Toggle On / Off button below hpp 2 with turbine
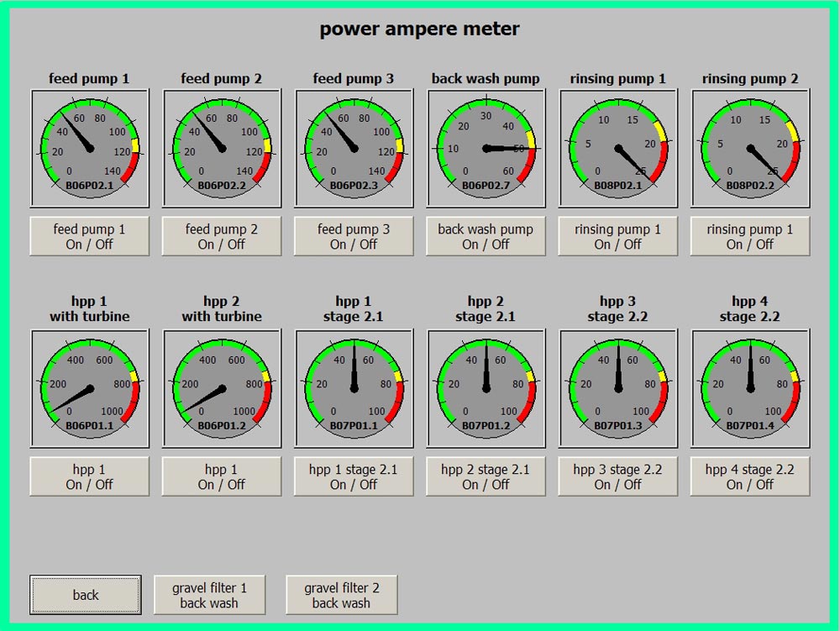 point(222,476)
